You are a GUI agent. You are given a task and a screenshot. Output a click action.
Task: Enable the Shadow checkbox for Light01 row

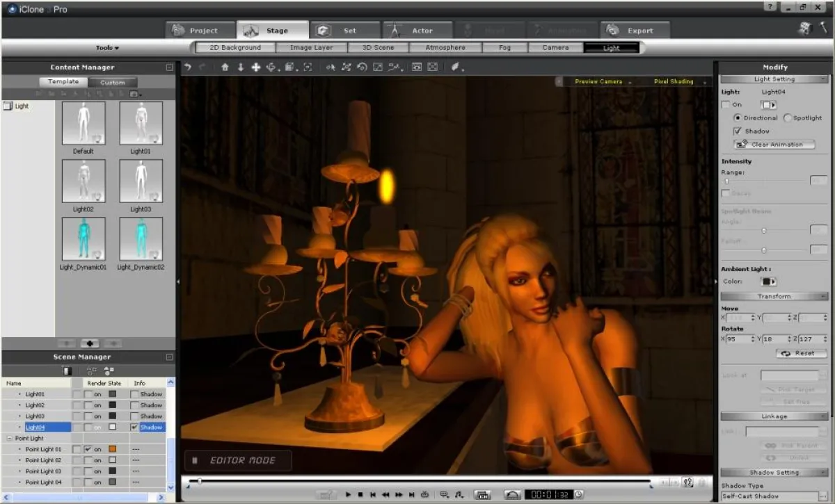[x=134, y=394]
